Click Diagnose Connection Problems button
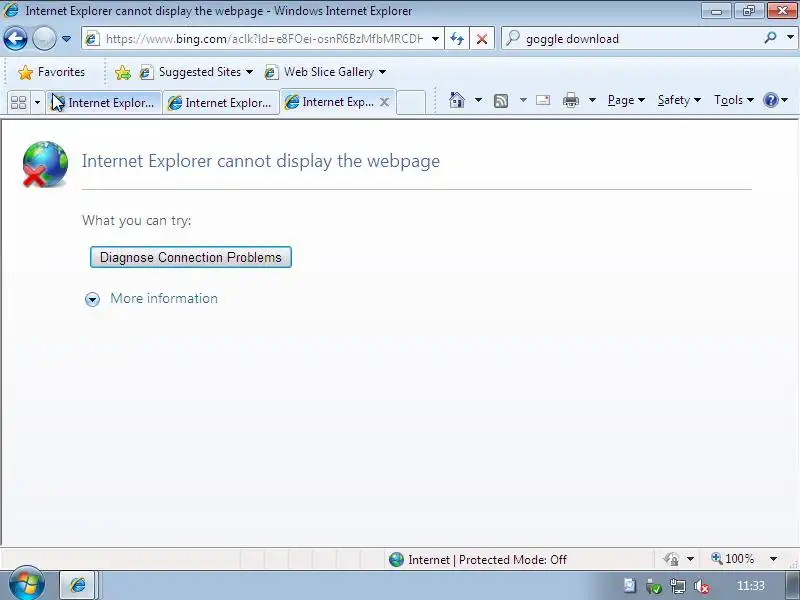 [191, 257]
